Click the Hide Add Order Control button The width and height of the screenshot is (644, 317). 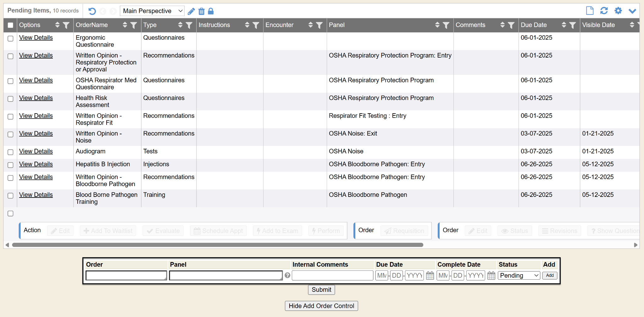tap(321, 306)
